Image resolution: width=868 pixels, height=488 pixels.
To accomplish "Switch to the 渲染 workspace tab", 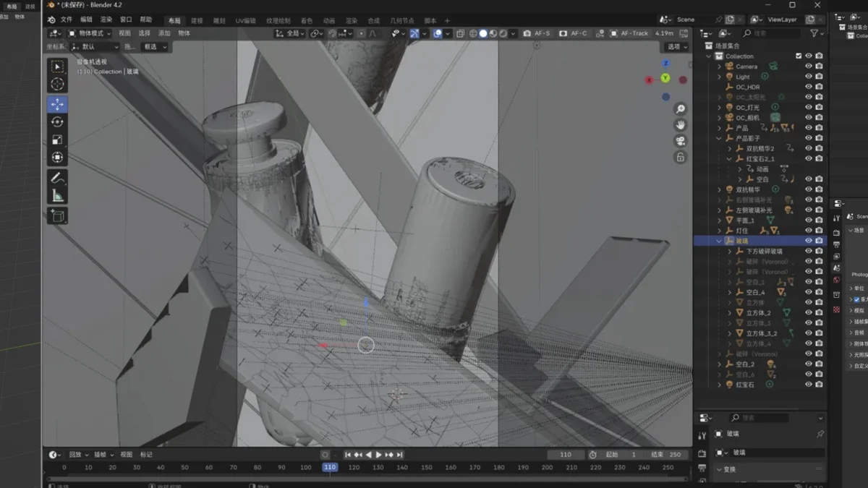I will pyautogui.click(x=352, y=20).
